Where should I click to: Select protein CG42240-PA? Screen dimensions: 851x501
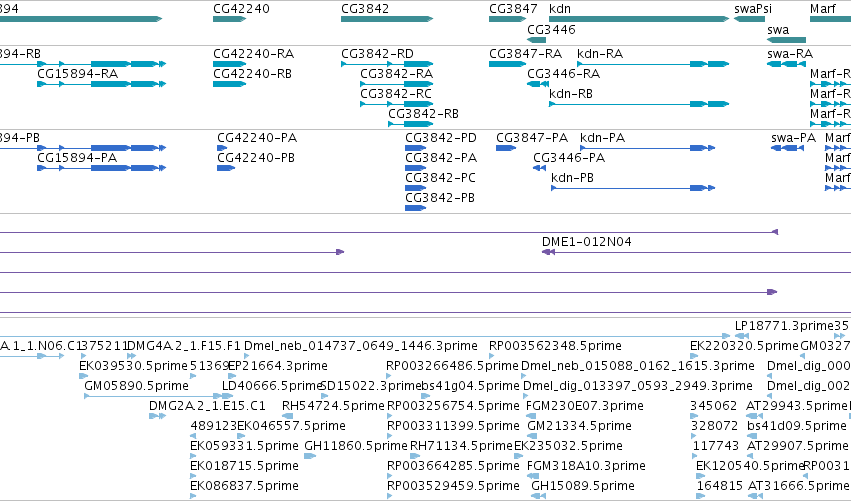click(257, 138)
